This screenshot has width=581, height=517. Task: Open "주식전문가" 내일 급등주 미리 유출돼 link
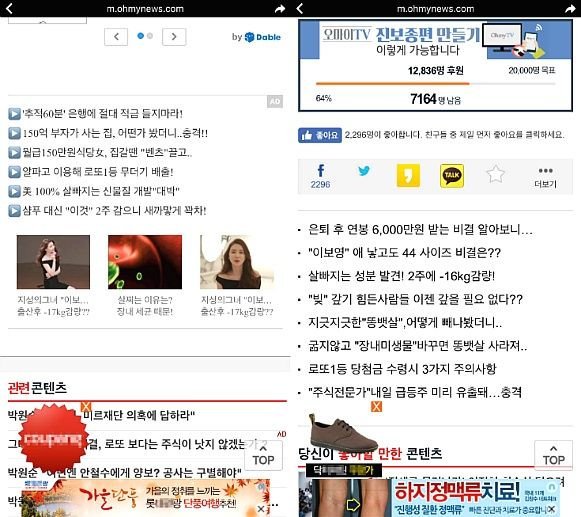(415, 392)
